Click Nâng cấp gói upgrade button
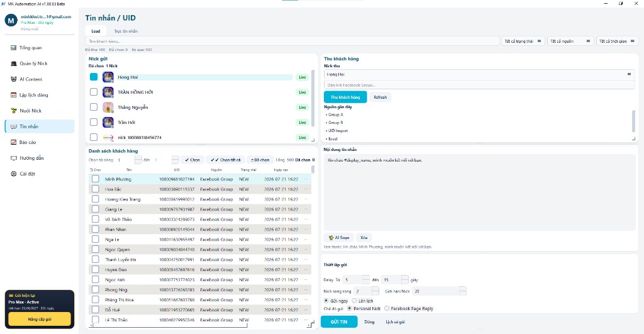The height and width of the screenshot is (334, 644). (x=40, y=319)
